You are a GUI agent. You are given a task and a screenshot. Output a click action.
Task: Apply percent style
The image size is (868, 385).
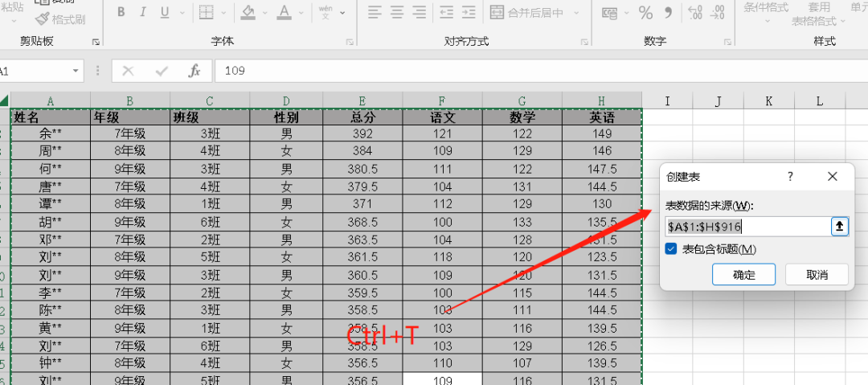tap(645, 13)
